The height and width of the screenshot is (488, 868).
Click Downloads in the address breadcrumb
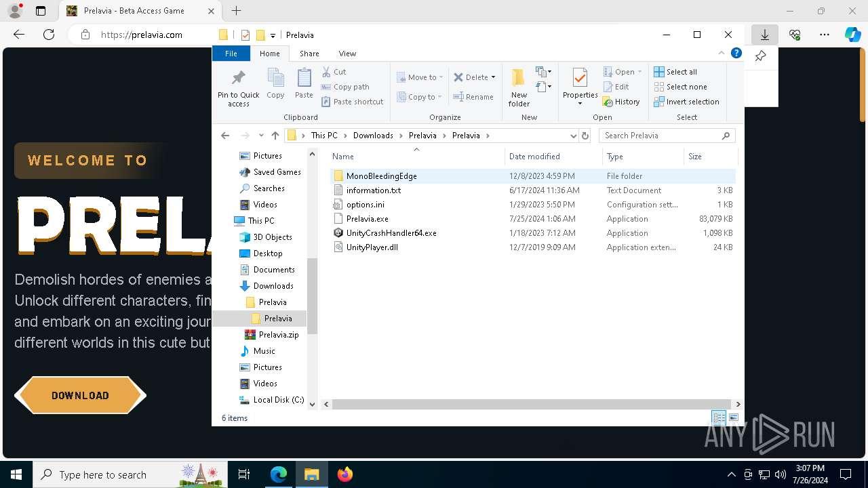(373, 136)
